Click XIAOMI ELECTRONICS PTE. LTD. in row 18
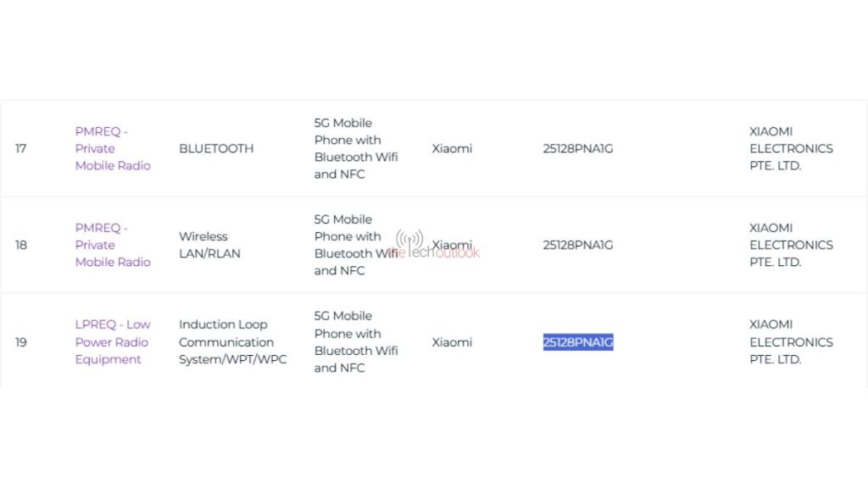 791,245
